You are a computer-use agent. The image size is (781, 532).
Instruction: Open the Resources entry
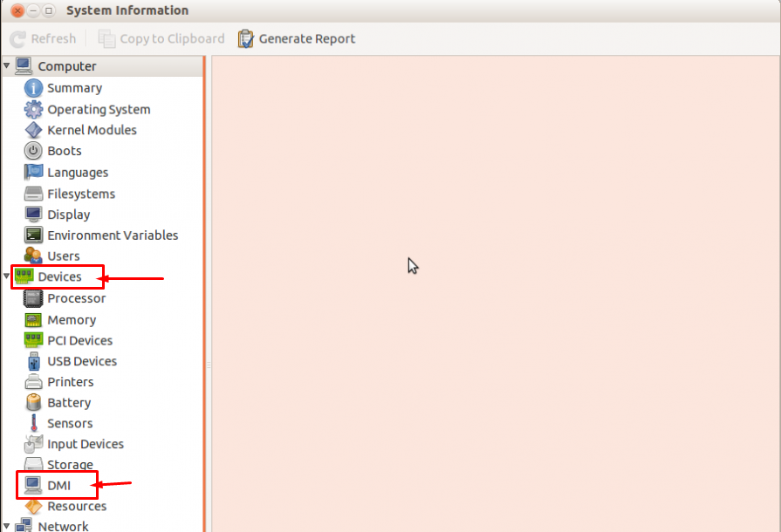coord(77,506)
